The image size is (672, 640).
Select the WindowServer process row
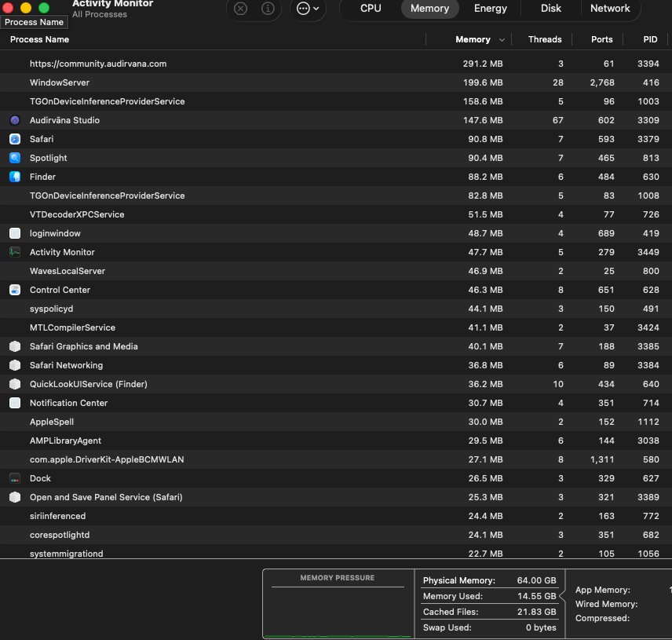point(336,82)
